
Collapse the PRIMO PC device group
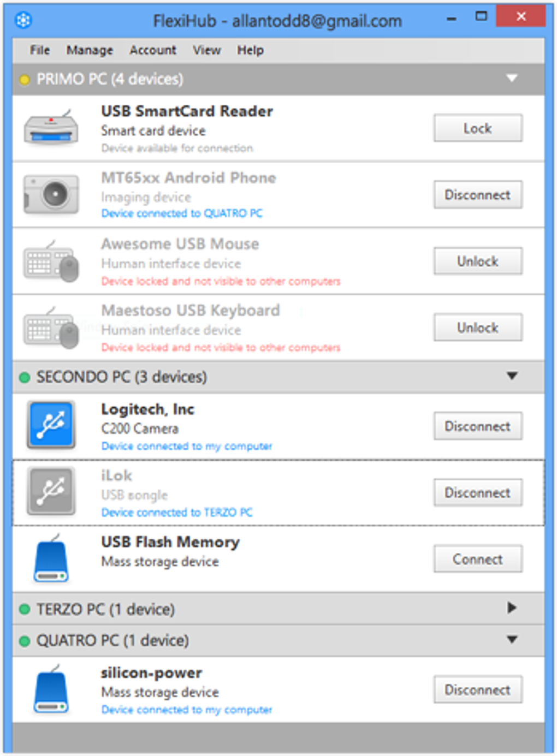[x=512, y=79]
